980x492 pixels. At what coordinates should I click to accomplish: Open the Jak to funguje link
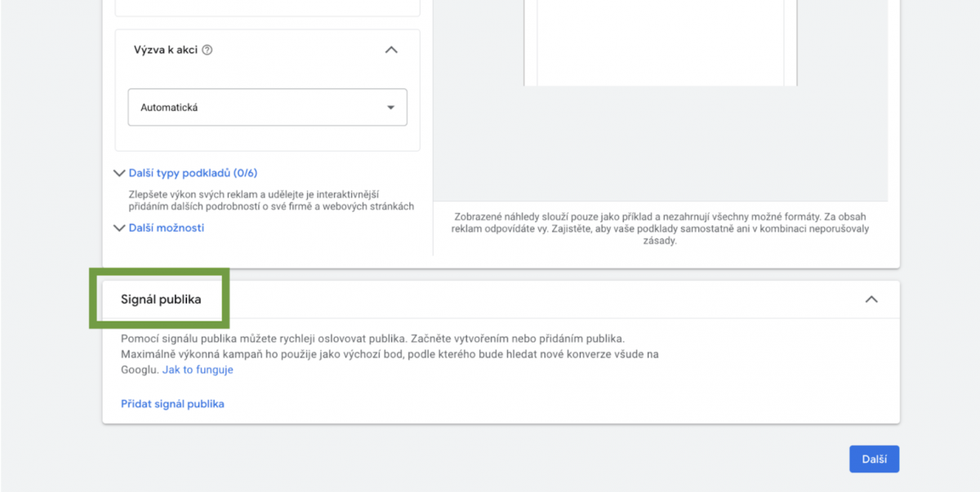[x=198, y=370]
